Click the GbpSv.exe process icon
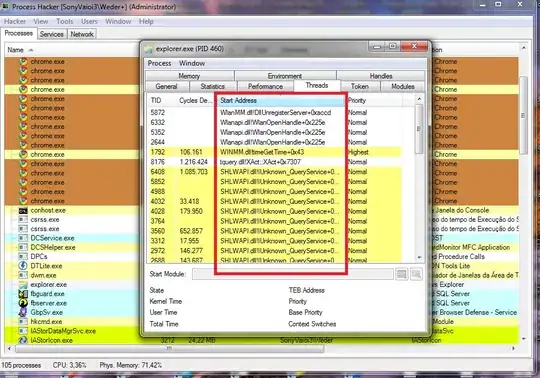The height and width of the screenshot is (378, 540). click(x=23, y=312)
